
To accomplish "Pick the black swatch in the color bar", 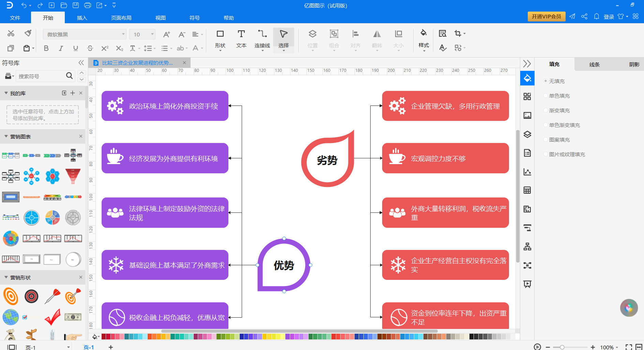I will coord(471,336).
